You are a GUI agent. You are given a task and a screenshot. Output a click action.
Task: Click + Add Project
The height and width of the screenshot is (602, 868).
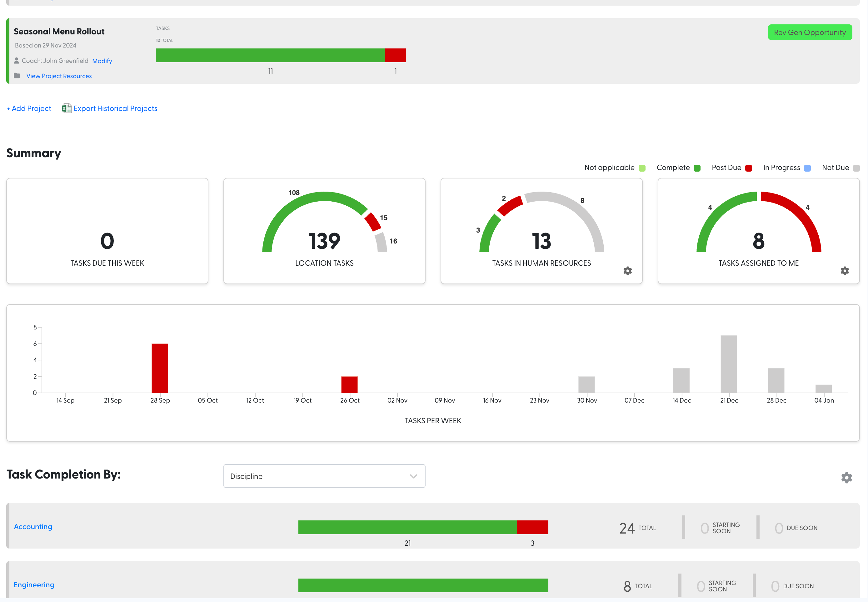[29, 108]
